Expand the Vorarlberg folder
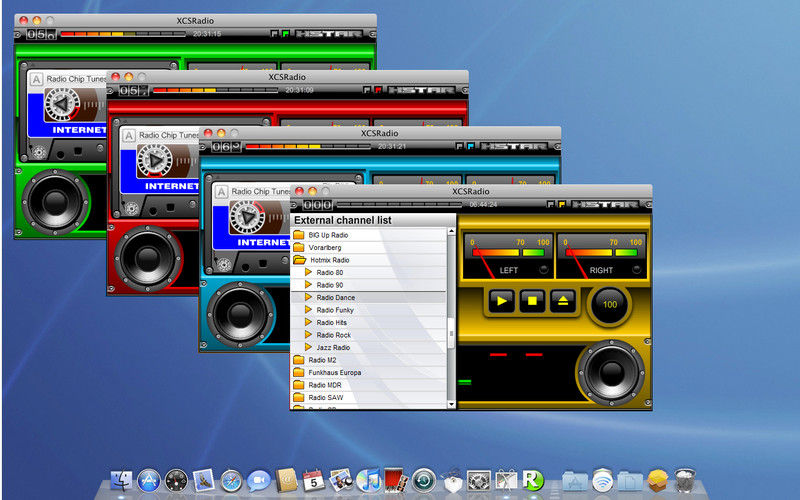The height and width of the screenshot is (500, 800). coord(299,247)
